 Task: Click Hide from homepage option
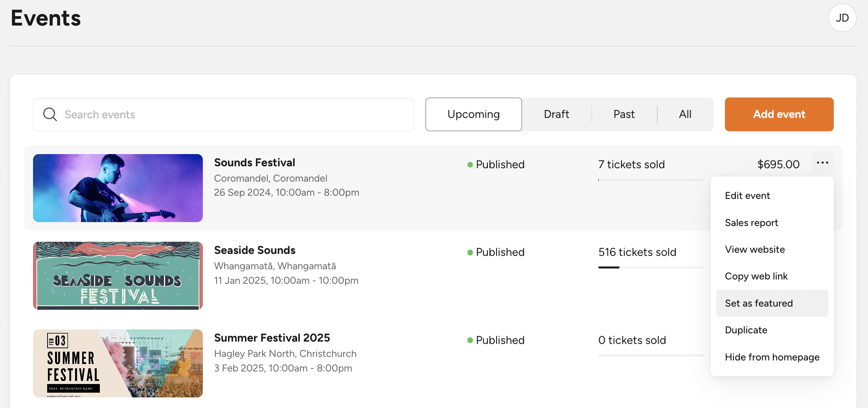coord(772,357)
